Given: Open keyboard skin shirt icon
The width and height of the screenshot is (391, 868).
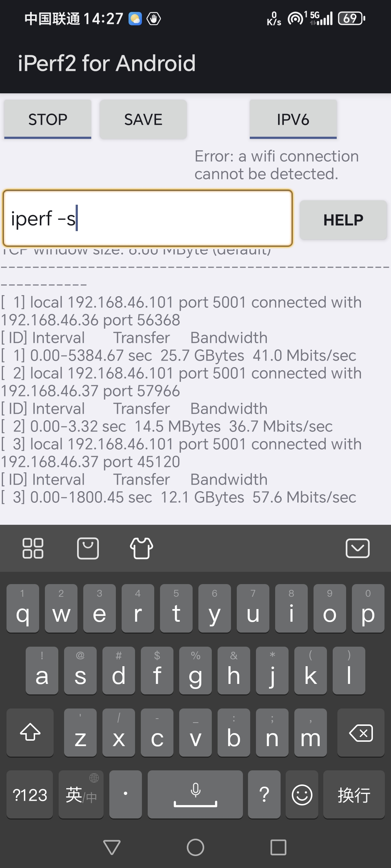Looking at the screenshot, I should (x=142, y=548).
